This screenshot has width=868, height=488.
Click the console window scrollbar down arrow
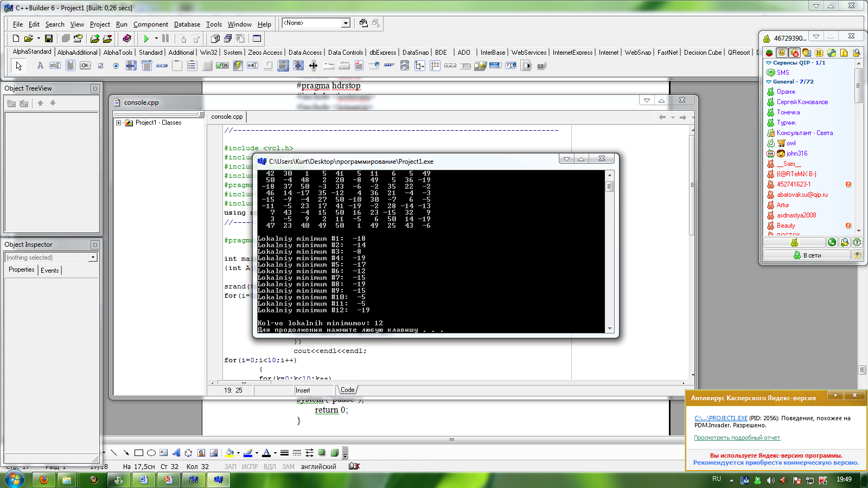click(x=610, y=329)
